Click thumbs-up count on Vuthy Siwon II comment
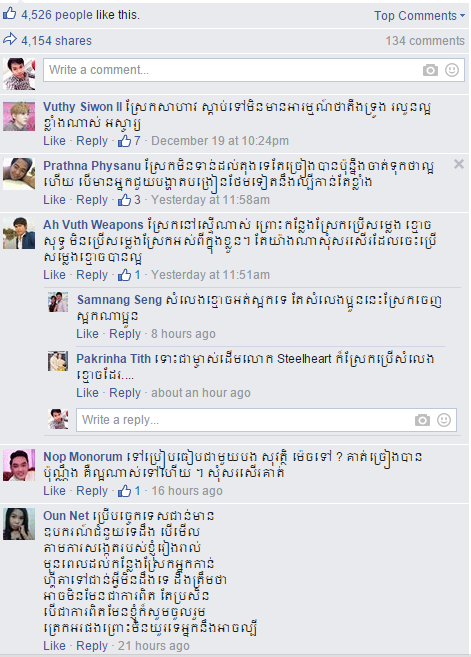This screenshot has height=657, width=471. coord(129,141)
